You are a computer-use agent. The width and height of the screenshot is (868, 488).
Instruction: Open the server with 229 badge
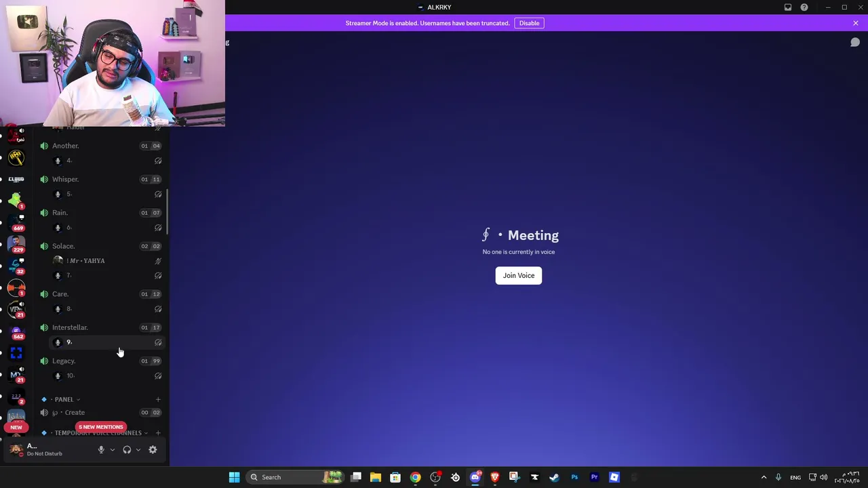[x=16, y=244]
